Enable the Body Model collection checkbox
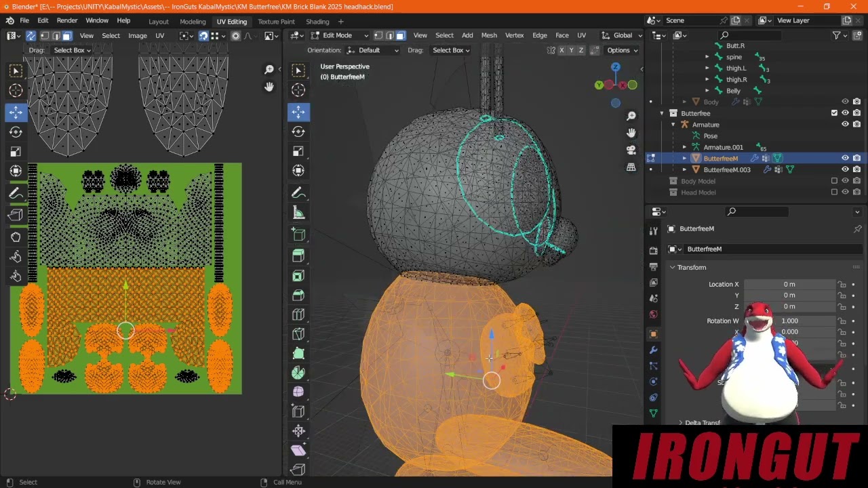 pyautogui.click(x=834, y=181)
